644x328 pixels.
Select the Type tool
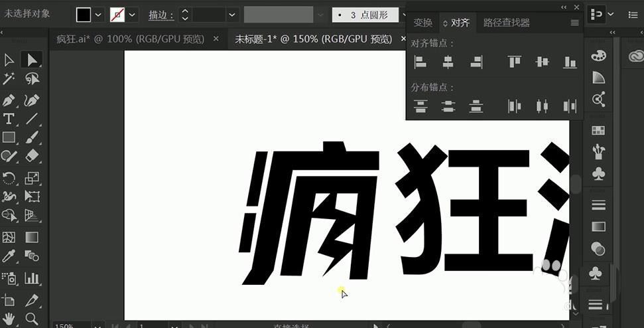click(x=9, y=120)
